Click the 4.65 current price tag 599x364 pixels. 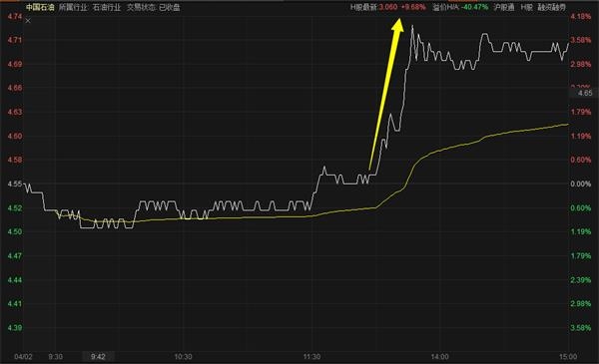(584, 93)
